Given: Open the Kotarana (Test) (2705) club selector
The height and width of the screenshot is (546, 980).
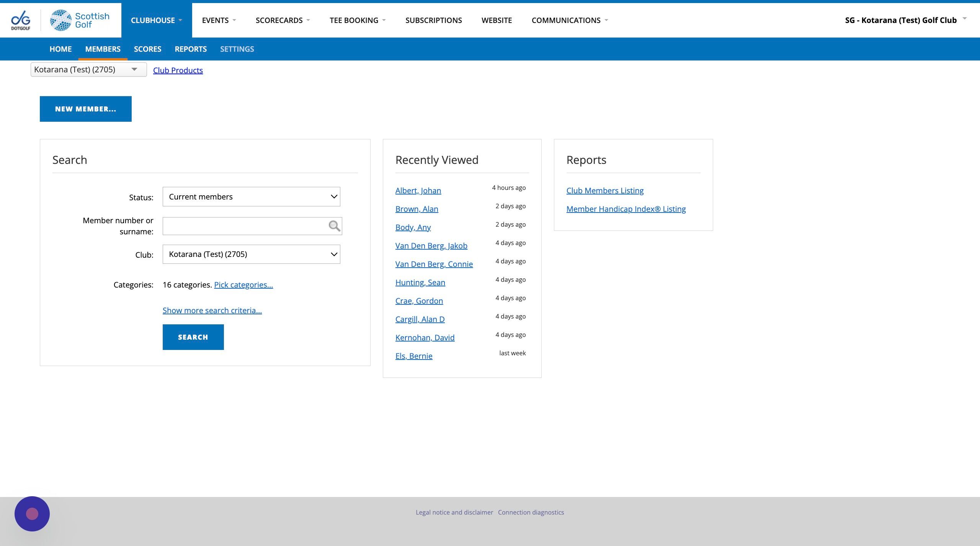Looking at the screenshot, I should coord(89,70).
